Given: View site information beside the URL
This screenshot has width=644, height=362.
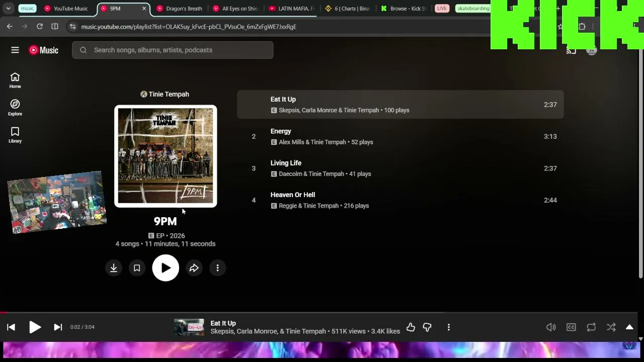Looking at the screenshot, I should (72, 26).
